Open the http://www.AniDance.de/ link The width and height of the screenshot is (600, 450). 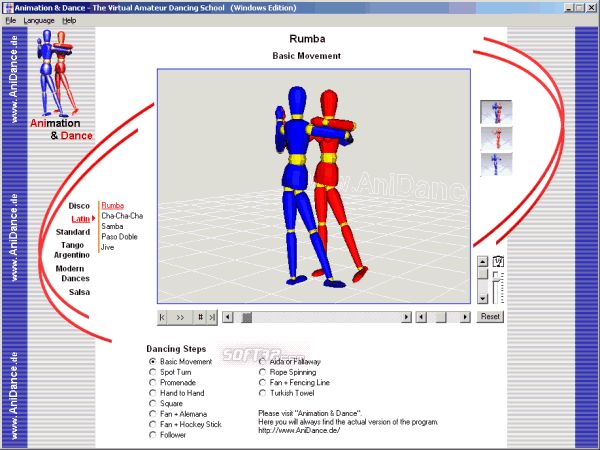(299, 430)
